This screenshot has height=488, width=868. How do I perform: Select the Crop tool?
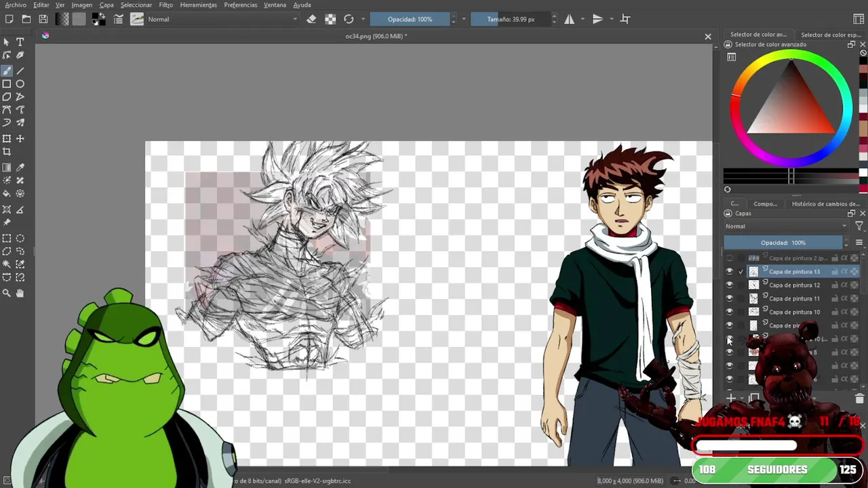pos(7,152)
